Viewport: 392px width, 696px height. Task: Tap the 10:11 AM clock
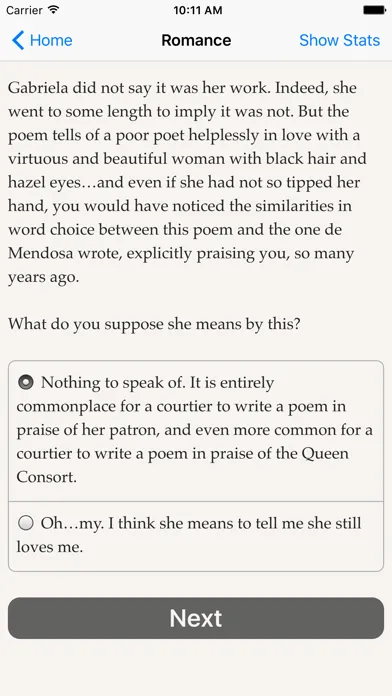[x=198, y=10]
